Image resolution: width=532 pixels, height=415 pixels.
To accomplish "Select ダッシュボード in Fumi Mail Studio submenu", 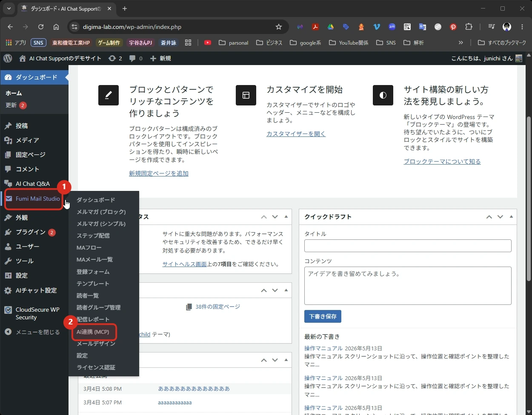I will 96,200.
